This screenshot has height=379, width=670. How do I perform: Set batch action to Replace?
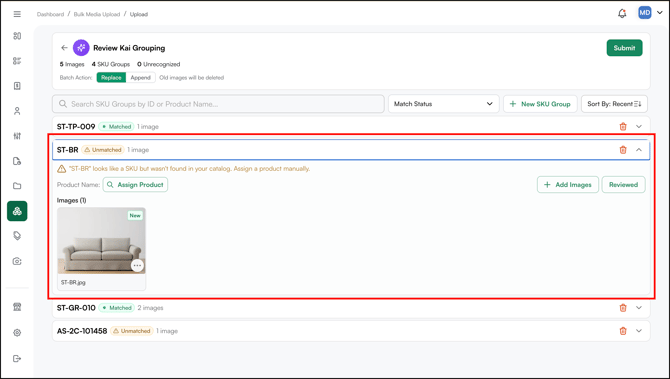pos(111,78)
